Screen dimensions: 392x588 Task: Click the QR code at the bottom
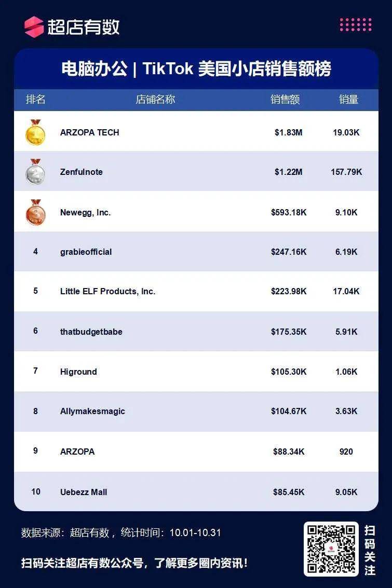point(331,549)
